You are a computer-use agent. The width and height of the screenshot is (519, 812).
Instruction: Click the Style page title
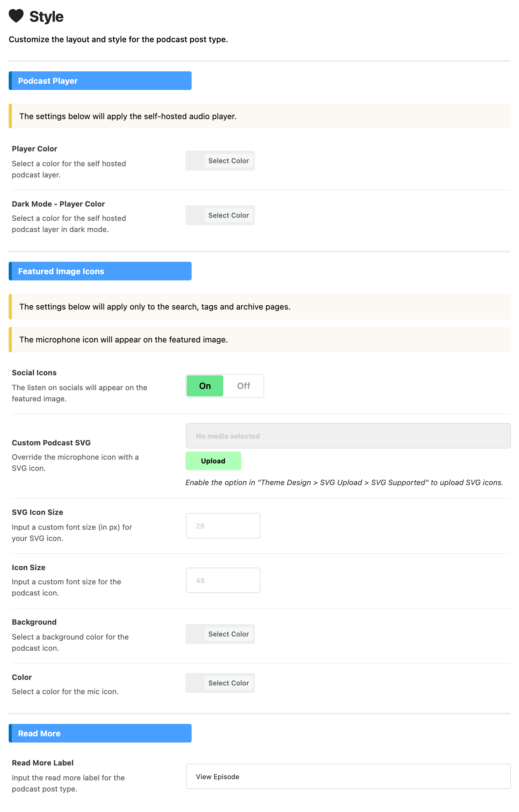46,16
